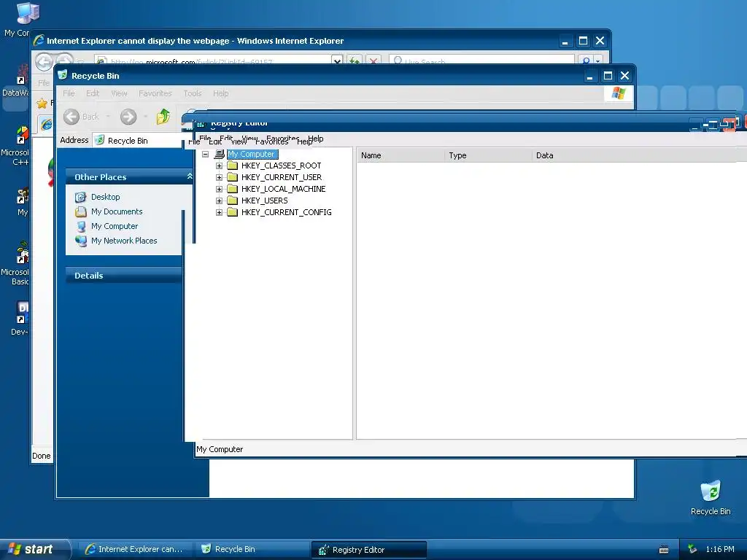The height and width of the screenshot is (560, 747).
Task: Collapse the My Computer root node
Action: pos(205,155)
